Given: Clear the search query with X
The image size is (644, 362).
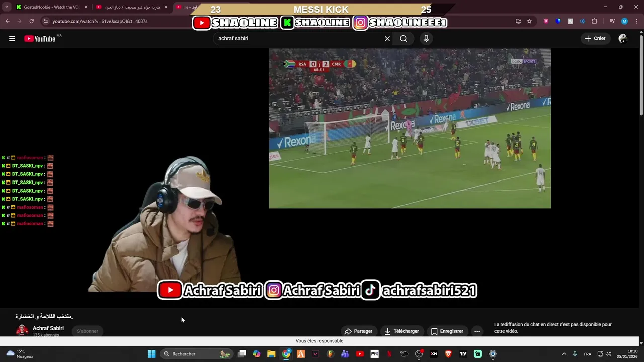Looking at the screenshot, I should click(x=387, y=39).
